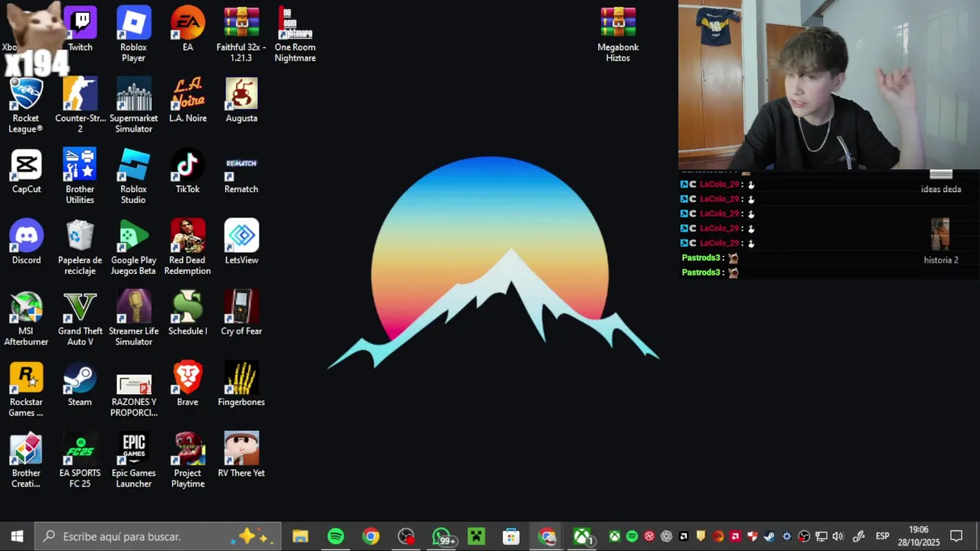The width and height of the screenshot is (980, 551).
Task: Open OBS Studio from the taskbar
Action: pyautogui.click(x=406, y=536)
